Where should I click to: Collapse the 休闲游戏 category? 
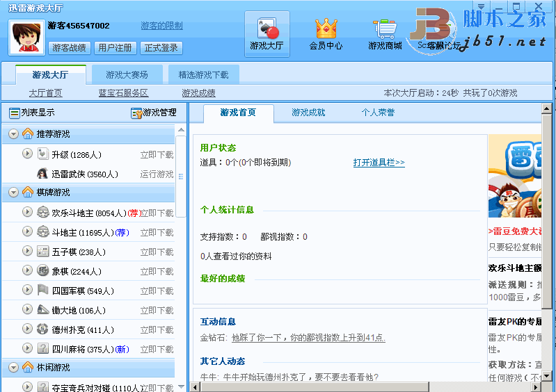[x=13, y=368]
